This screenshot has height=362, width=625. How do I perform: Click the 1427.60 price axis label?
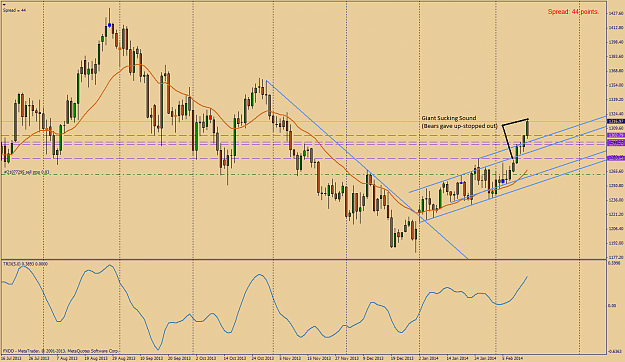pos(615,13)
